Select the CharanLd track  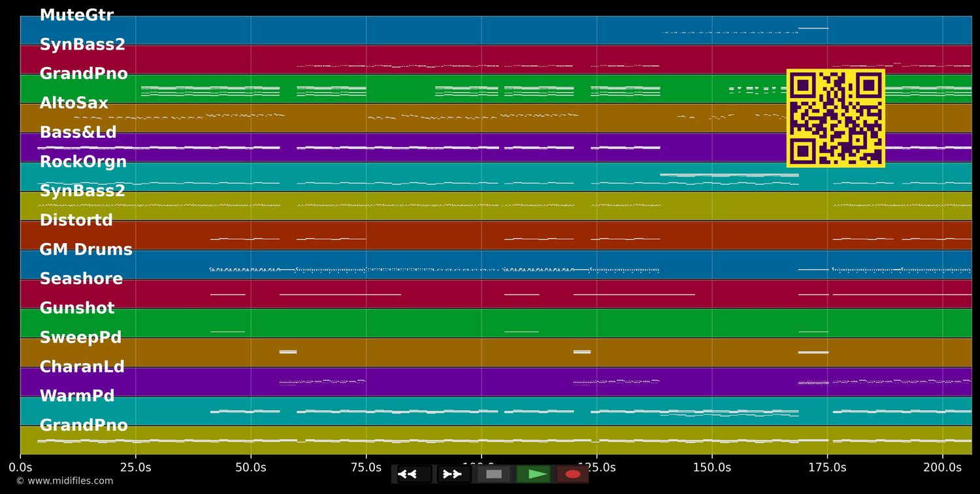[82, 367]
